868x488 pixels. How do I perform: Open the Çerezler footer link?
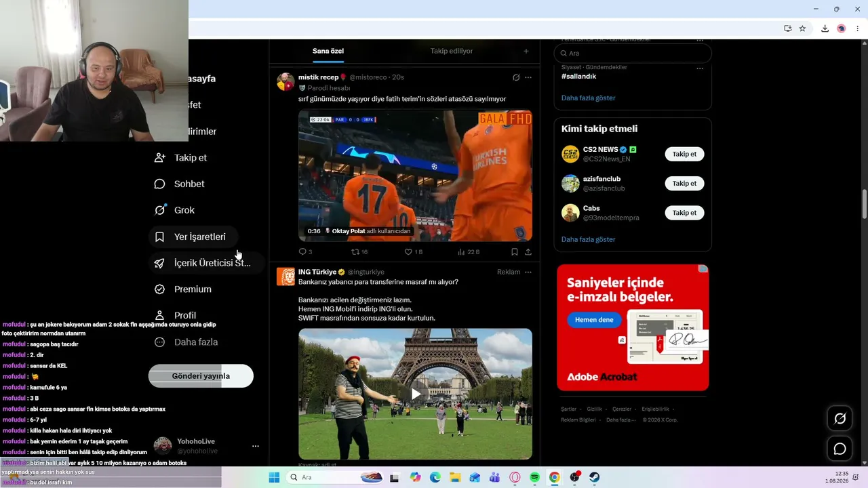coord(622,409)
